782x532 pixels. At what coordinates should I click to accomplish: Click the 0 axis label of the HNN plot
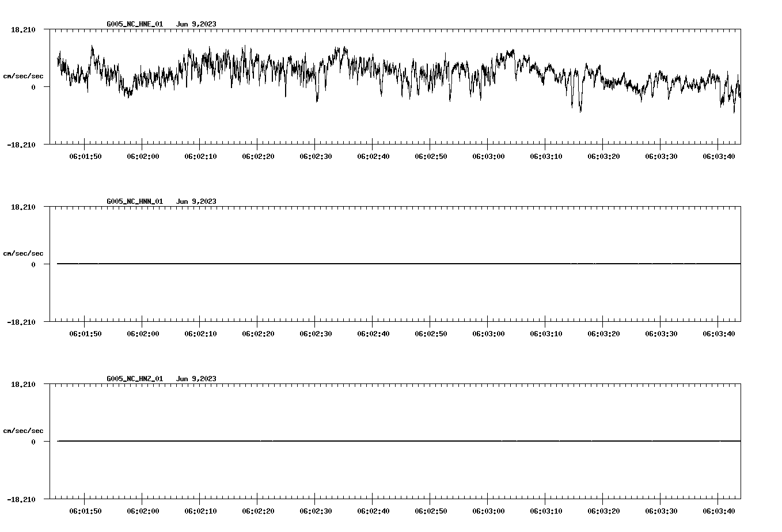33,265
